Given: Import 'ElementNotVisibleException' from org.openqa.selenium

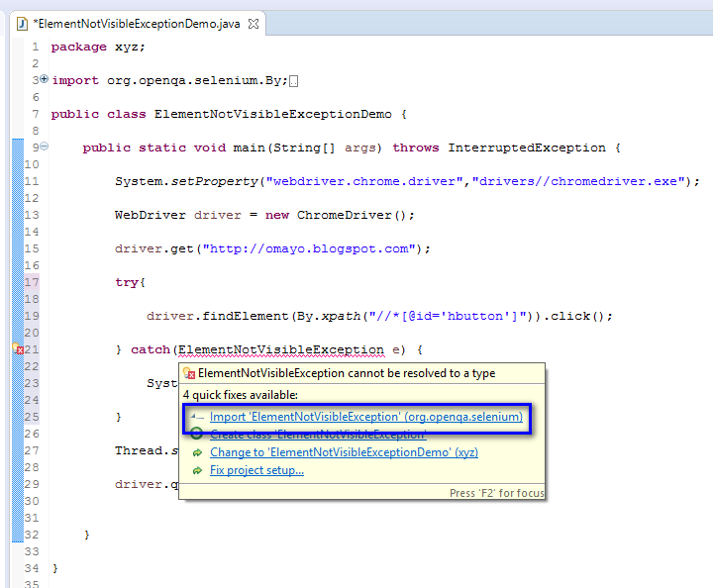Looking at the screenshot, I should pyautogui.click(x=366, y=417).
